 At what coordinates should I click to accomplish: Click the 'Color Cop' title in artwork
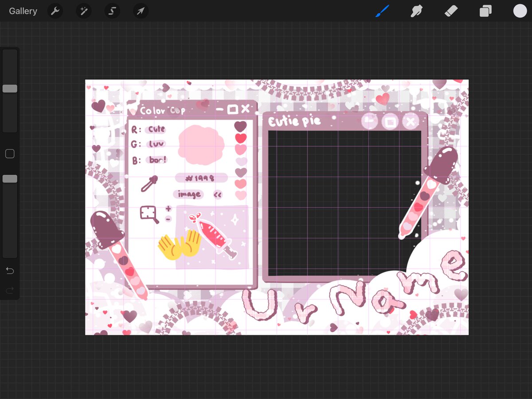(162, 110)
